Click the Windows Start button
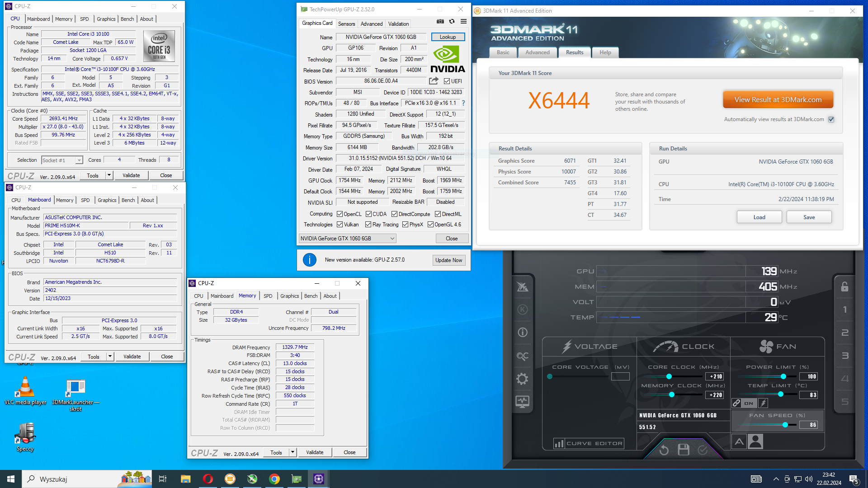The height and width of the screenshot is (488, 868). [x=11, y=479]
